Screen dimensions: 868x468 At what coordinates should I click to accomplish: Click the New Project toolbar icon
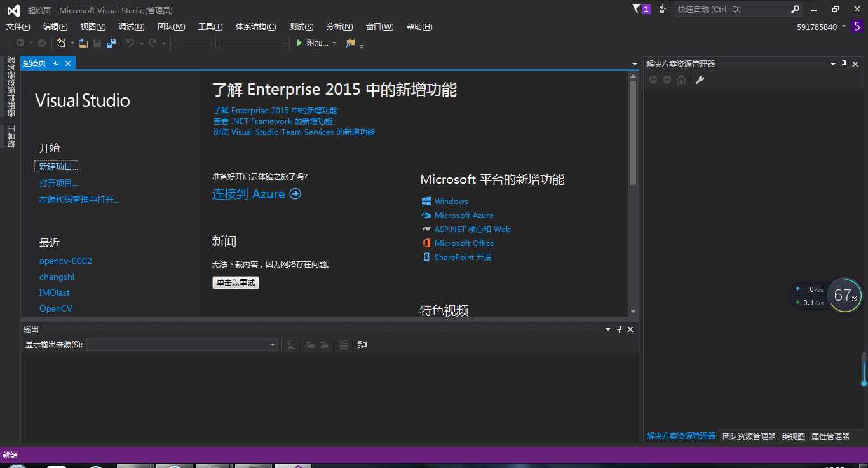pyautogui.click(x=61, y=43)
